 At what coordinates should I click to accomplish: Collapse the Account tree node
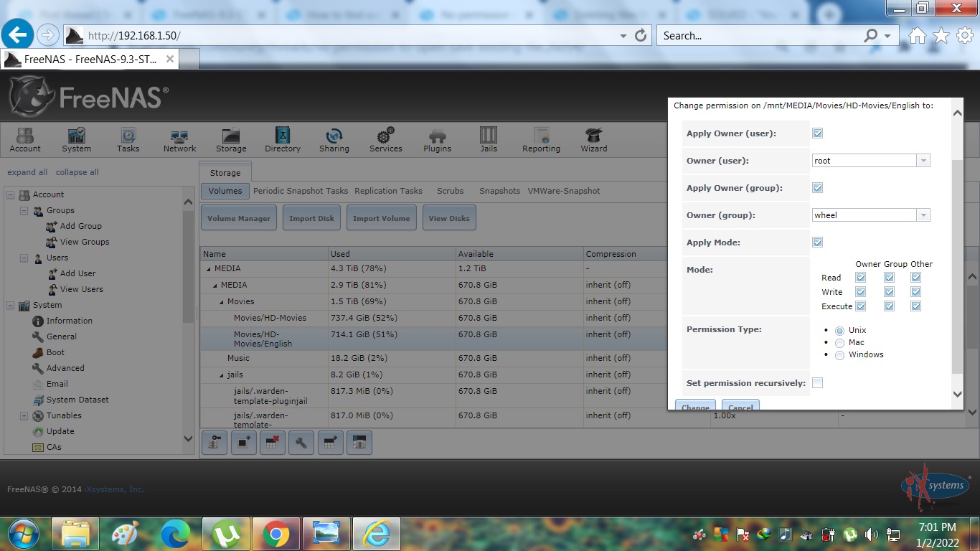pyautogui.click(x=10, y=195)
